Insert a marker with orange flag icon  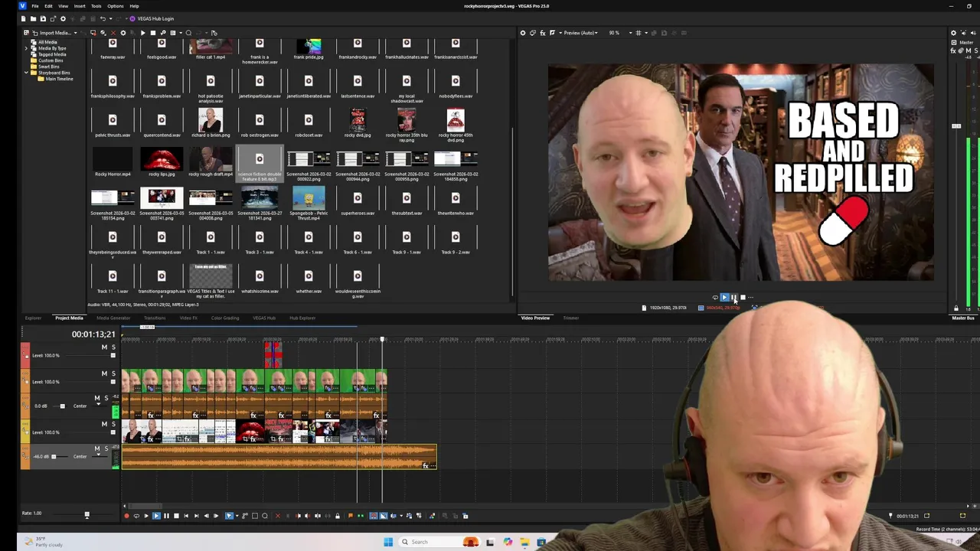(350, 516)
